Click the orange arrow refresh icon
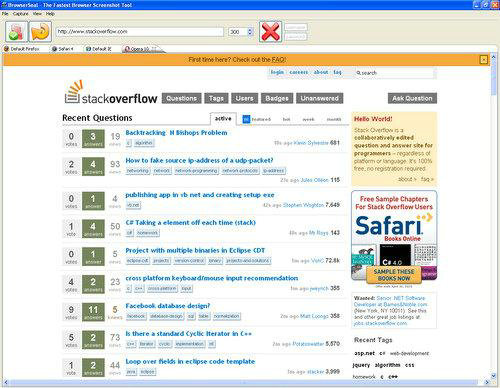This screenshot has height=388, width=500. pos(40,32)
